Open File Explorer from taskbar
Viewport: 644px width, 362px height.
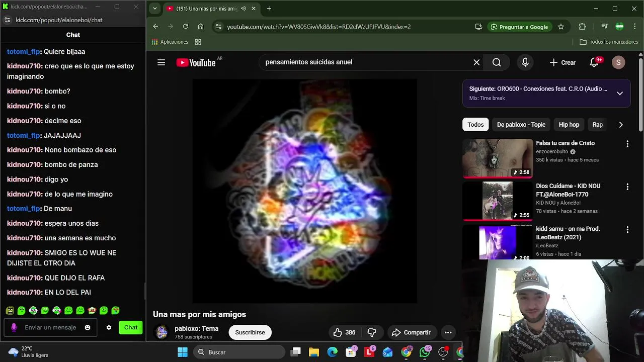pyautogui.click(x=314, y=352)
